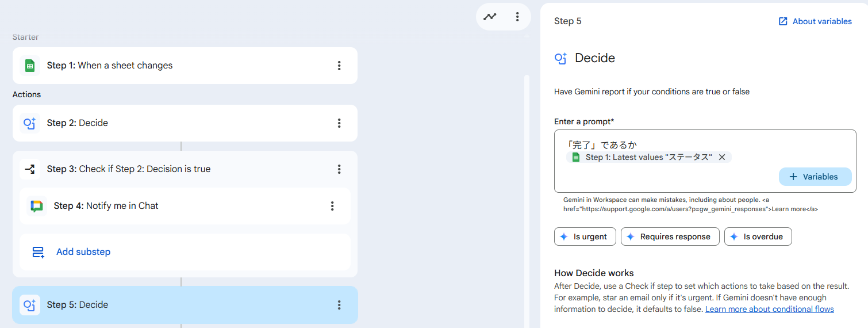This screenshot has height=328, width=868.
Task: Remove the ステータス variable chip
Action: [722, 157]
